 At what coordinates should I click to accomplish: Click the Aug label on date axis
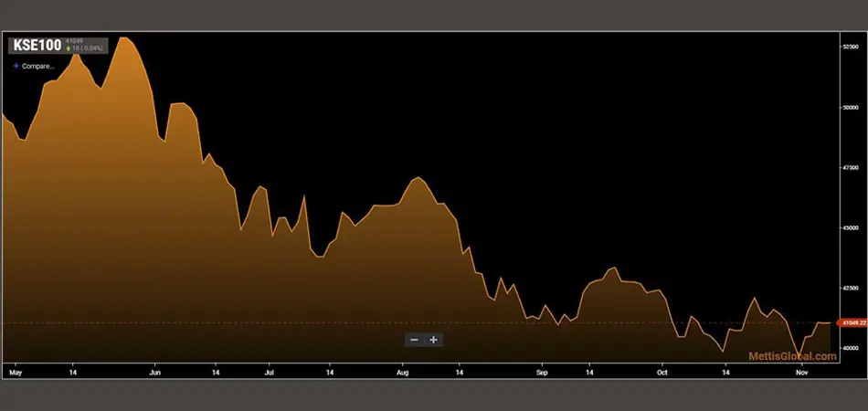point(403,373)
